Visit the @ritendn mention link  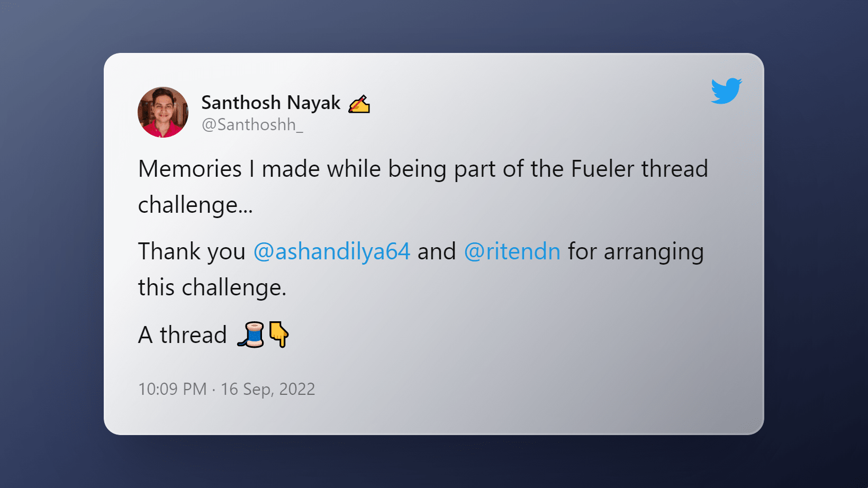(512, 251)
